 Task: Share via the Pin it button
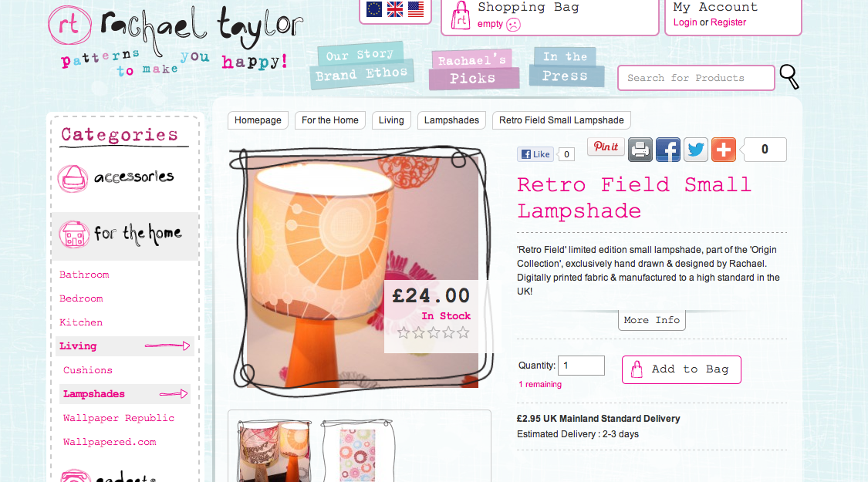point(606,147)
